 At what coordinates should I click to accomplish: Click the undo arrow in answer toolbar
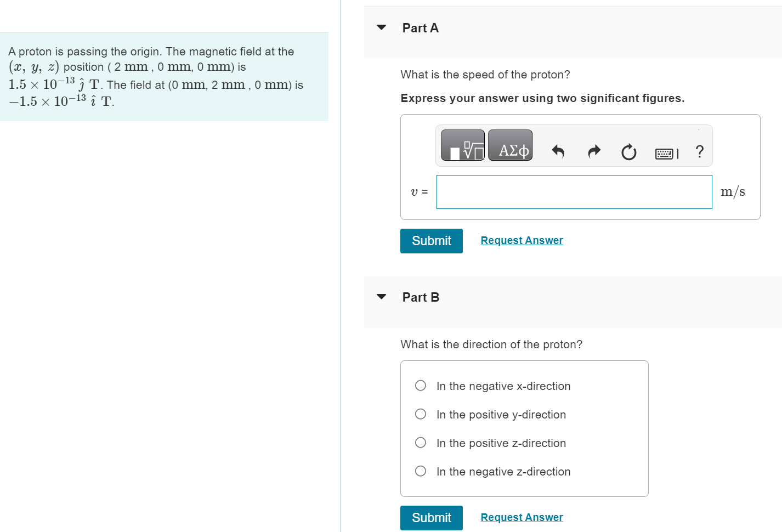(558, 151)
